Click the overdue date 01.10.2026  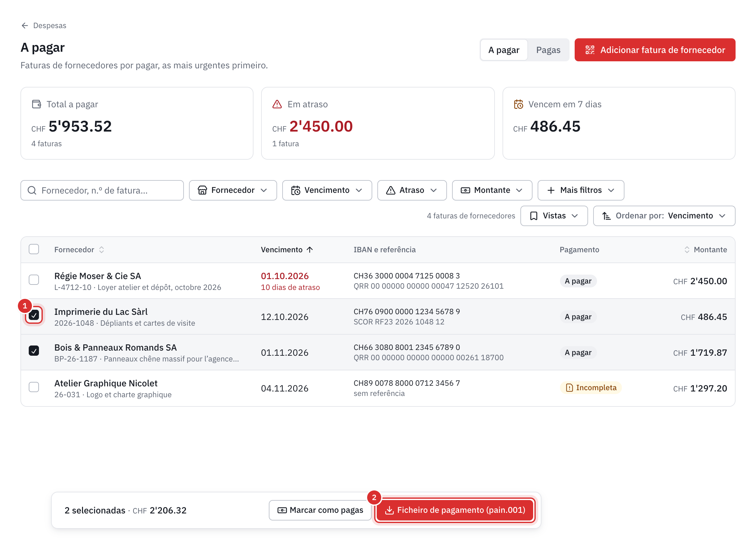coord(285,276)
